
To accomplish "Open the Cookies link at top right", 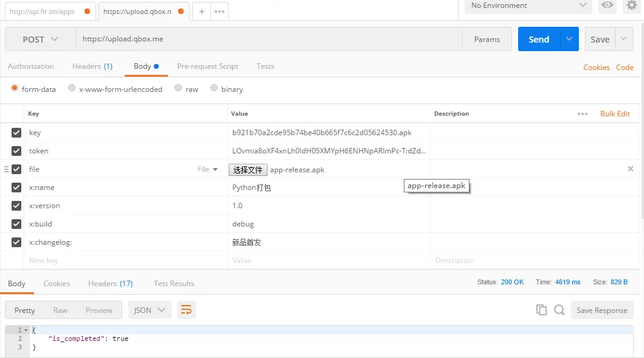I will [x=597, y=68].
